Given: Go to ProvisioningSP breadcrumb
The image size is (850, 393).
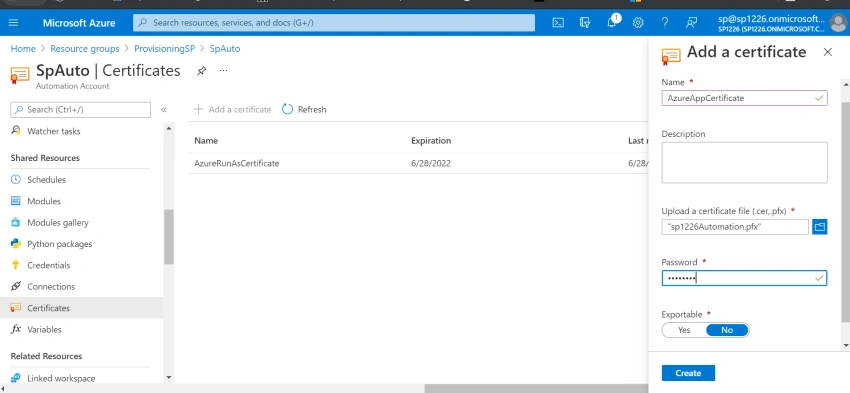Looking at the screenshot, I should tap(164, 49).
